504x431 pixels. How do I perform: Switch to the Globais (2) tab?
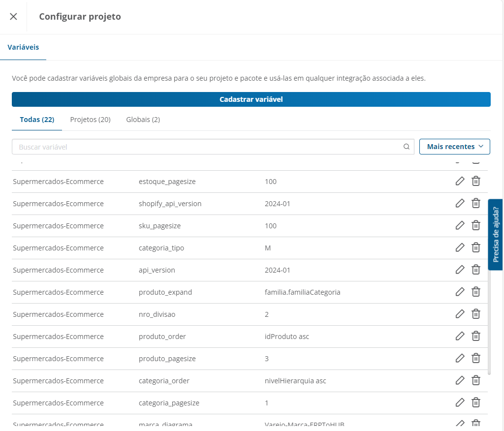point(143,120)
